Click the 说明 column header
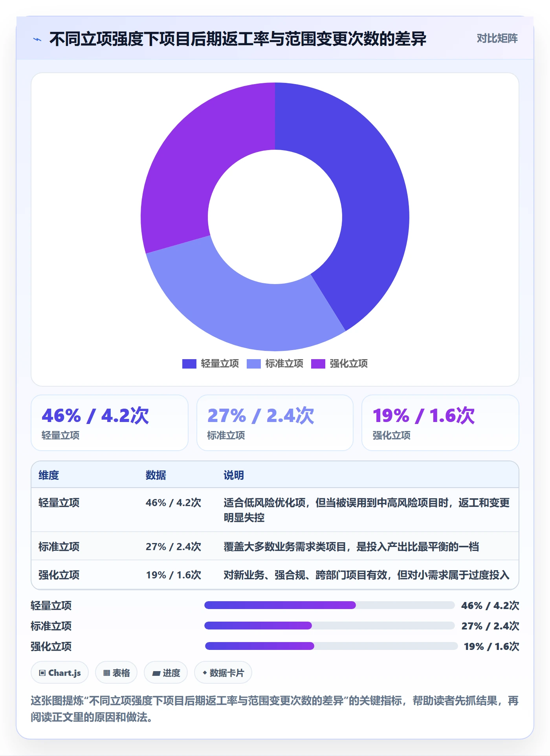550x756 pixels. [x=234, y=475]
